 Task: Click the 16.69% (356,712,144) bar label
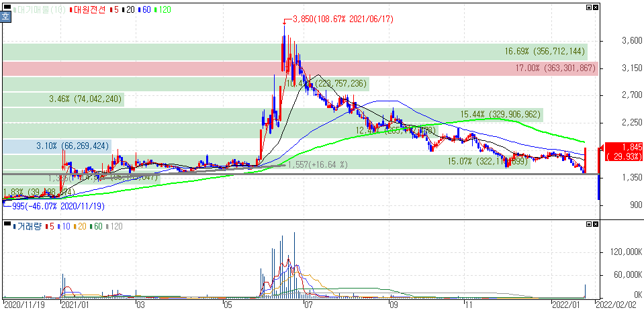545,52
